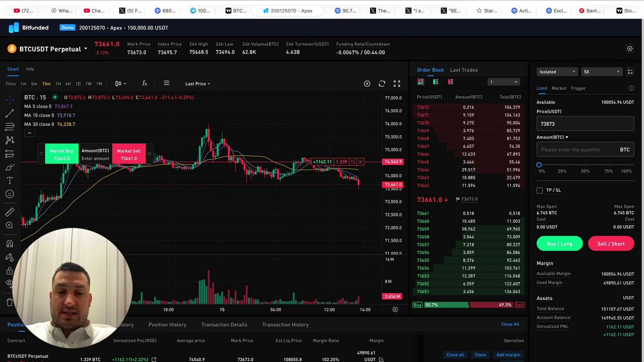The width and height of the screenshot is (644, 362).
Task: Open the calculator icon beside leverage
Action: click(630, 72)
